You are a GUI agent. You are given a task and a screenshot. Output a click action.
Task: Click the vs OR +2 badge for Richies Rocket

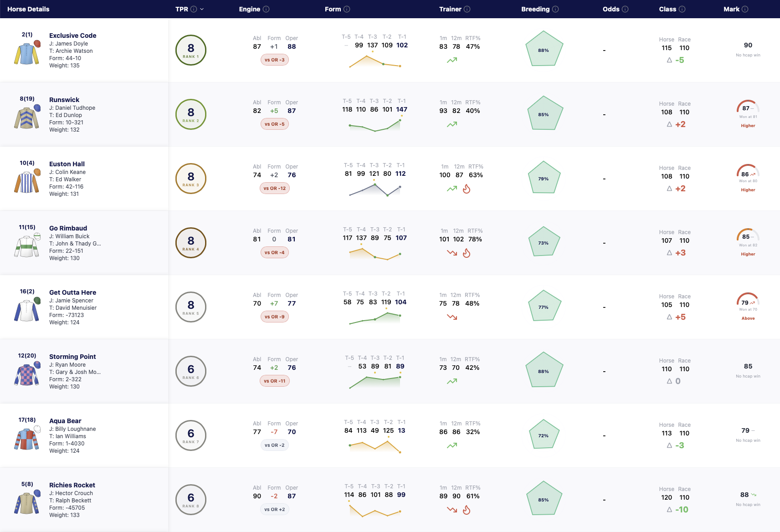click(x=275, y=509)
